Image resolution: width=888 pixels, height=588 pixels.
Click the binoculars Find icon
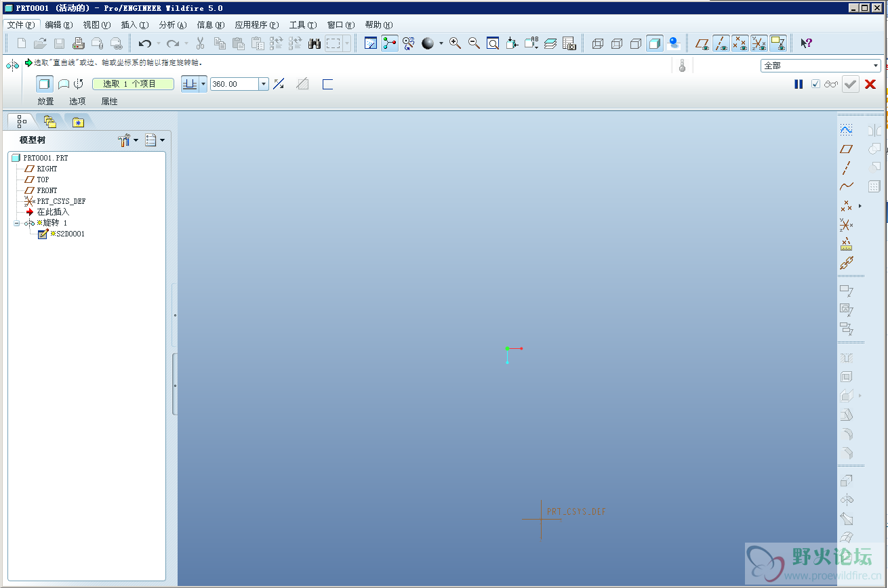(314, 43)
